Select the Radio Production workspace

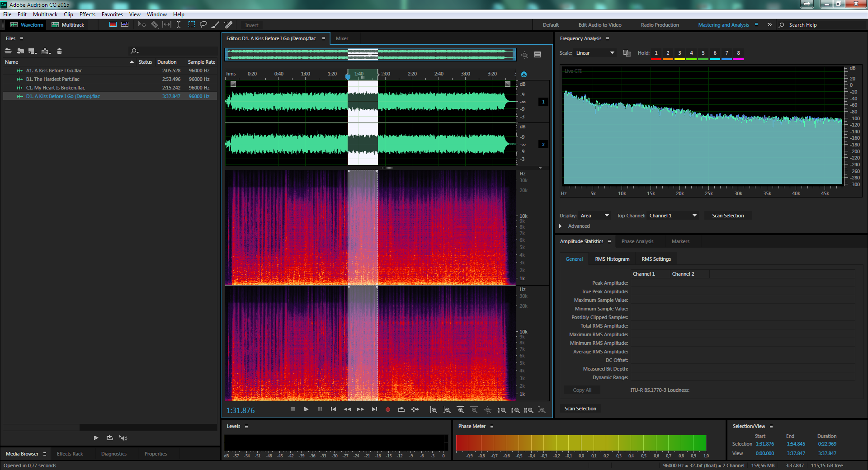click(660, 25)
